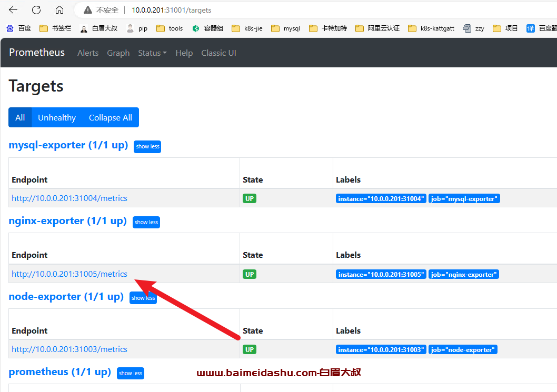Click job="mysql-exporter" label badge
The height and width of the screenshot is (392, 557).
tap(464, 198)
